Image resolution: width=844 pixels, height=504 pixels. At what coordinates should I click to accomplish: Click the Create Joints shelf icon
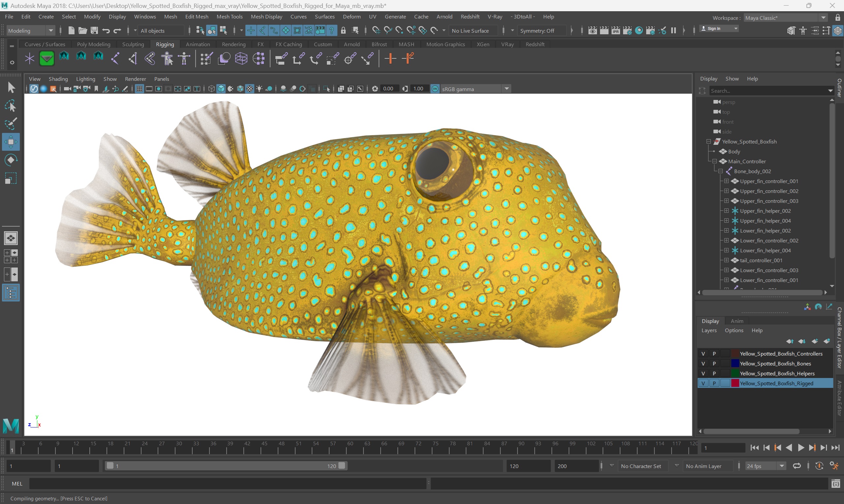point(115,58)
